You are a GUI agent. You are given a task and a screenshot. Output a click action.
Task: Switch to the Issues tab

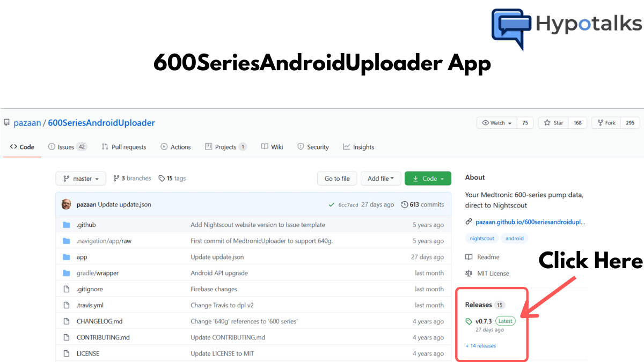pos(67,147)
